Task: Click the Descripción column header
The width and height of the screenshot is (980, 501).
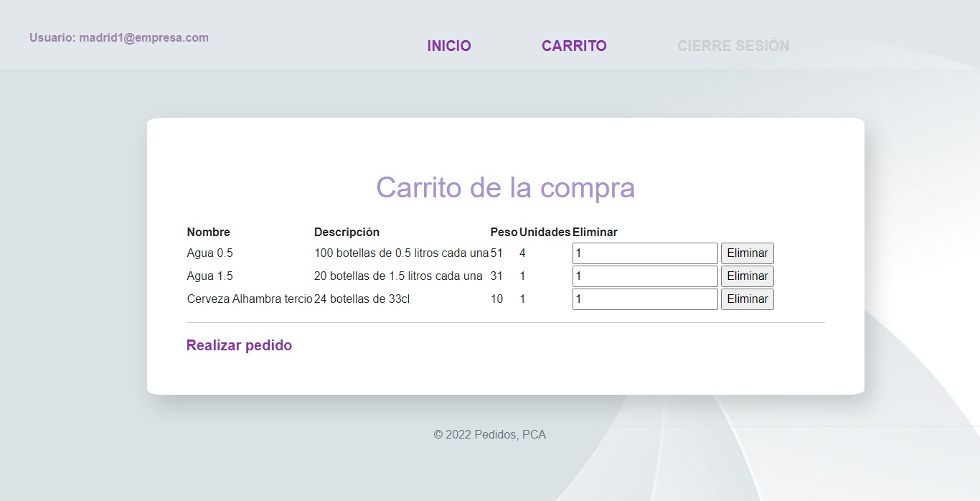Action: 347,232
